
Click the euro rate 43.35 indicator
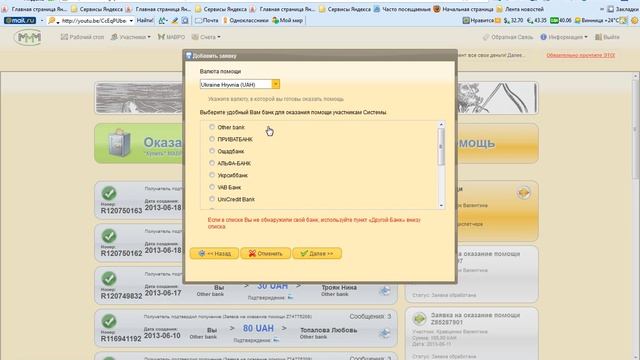[536, 20]
